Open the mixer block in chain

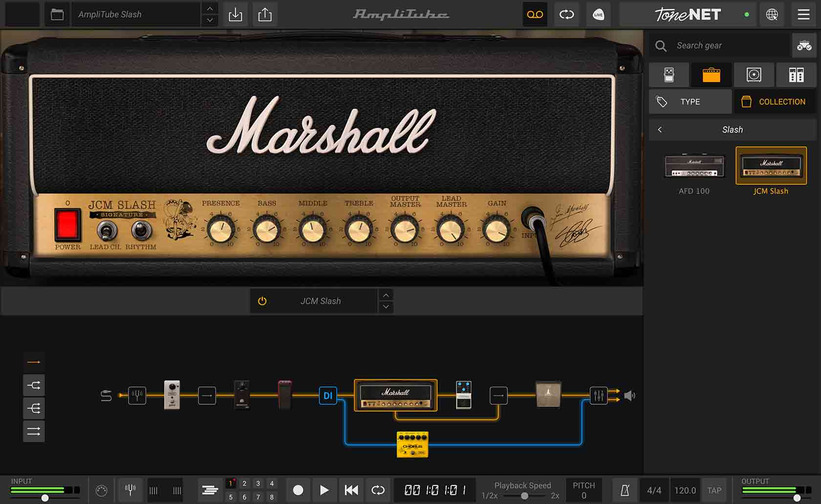coord(599,395)
